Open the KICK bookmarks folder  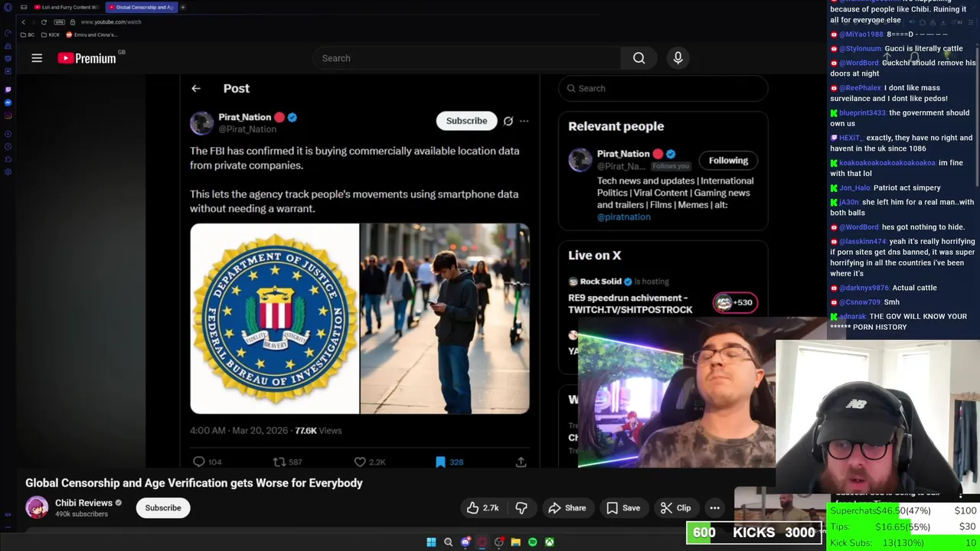(51, 34)
